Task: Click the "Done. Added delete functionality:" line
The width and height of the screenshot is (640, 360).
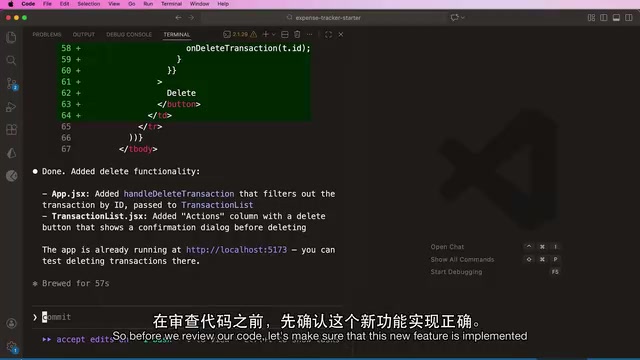Action: [121, 171]
